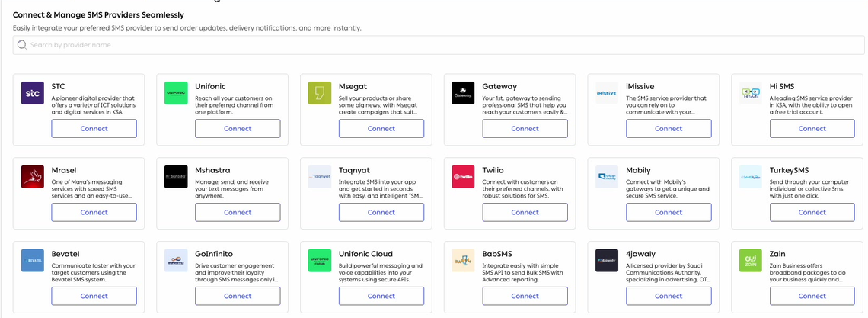Click the Zain green logo
Viewport: 868px width, 318px height.
click(750, 260)
